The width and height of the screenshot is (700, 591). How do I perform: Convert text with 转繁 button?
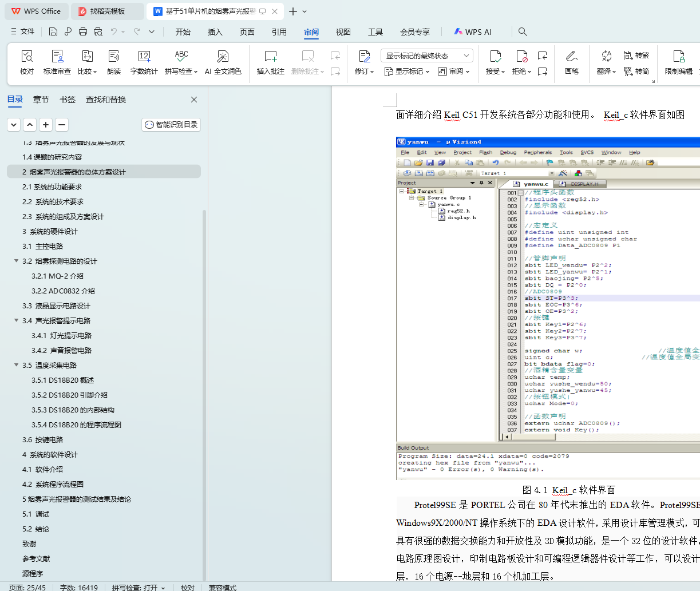click(x=636, y=55)
